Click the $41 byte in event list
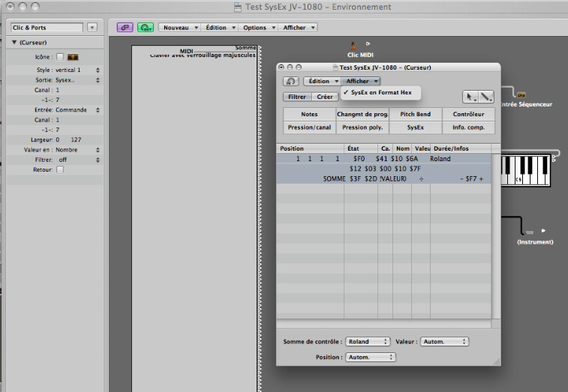The height and width of the screenshot is (392, 568). [x=381, y=159]
